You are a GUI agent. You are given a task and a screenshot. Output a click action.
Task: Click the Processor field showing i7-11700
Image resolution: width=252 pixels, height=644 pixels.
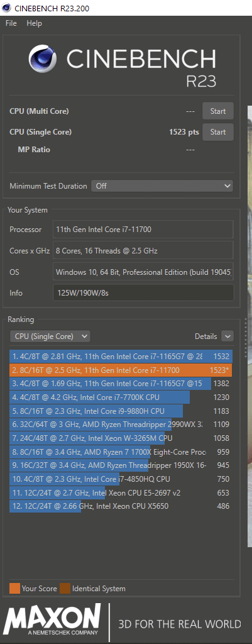[143, 229]
